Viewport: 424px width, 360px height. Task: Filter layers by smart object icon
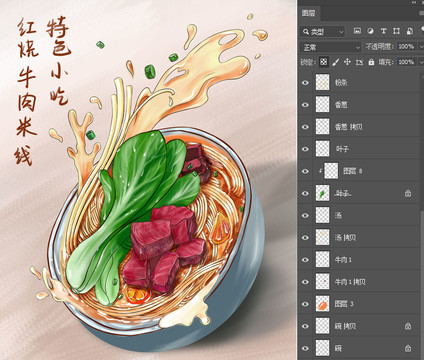click(410, 31)
